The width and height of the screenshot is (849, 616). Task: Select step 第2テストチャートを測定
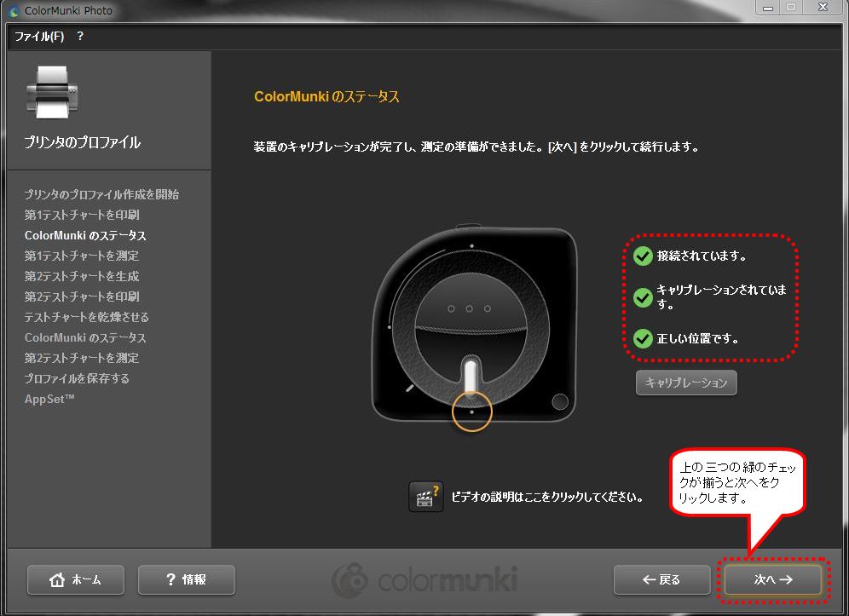click(82, 358)
